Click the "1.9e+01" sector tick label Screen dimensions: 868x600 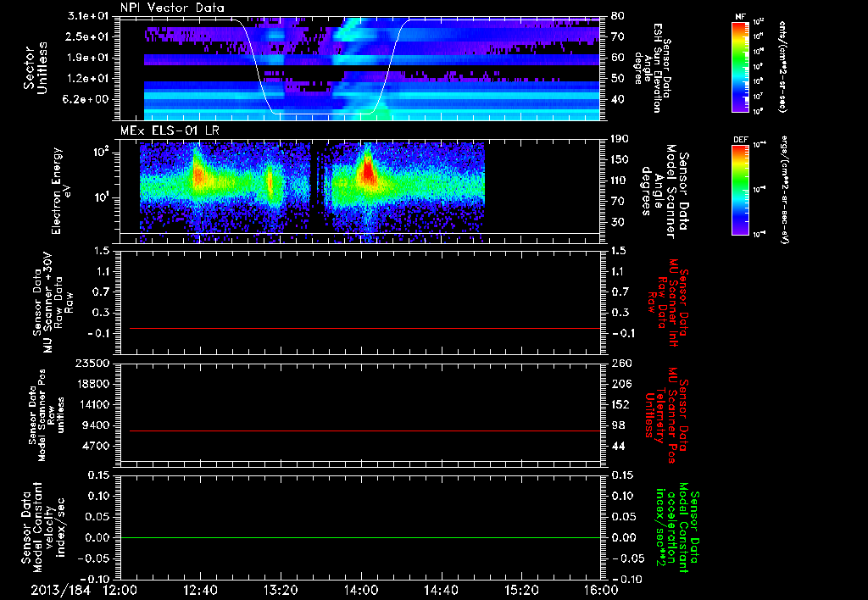tap(88, 58)
